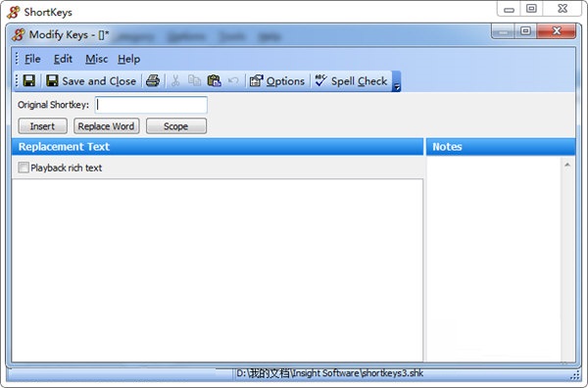Click the Save floppy disk icon

click(28, 80)
